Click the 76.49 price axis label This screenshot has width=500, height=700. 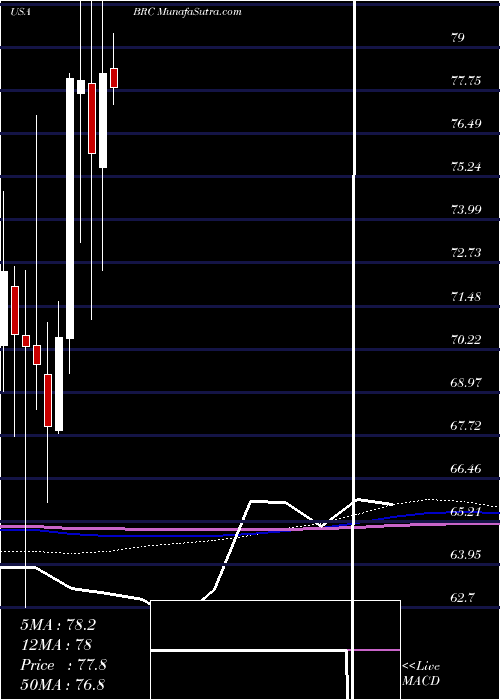tap(467, 124)
